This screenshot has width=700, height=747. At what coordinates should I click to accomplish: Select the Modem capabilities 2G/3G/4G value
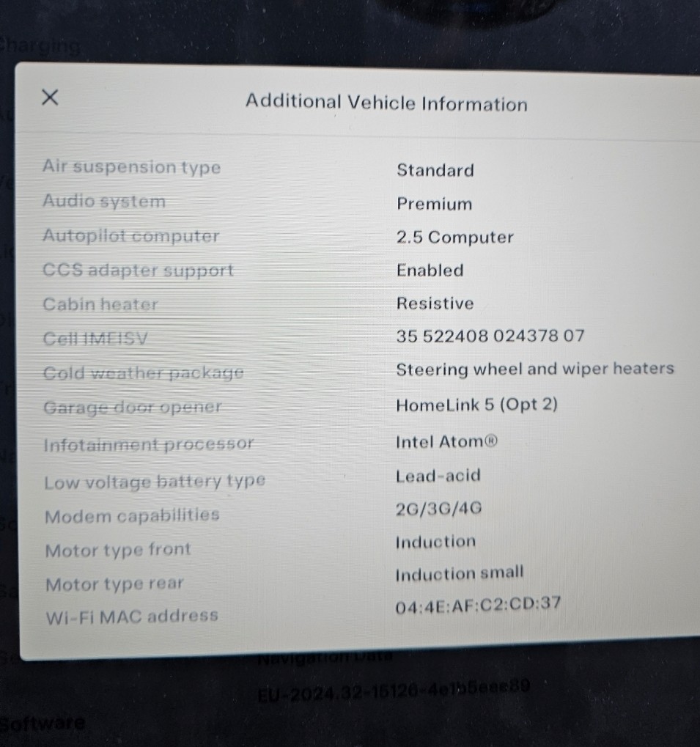438,509
